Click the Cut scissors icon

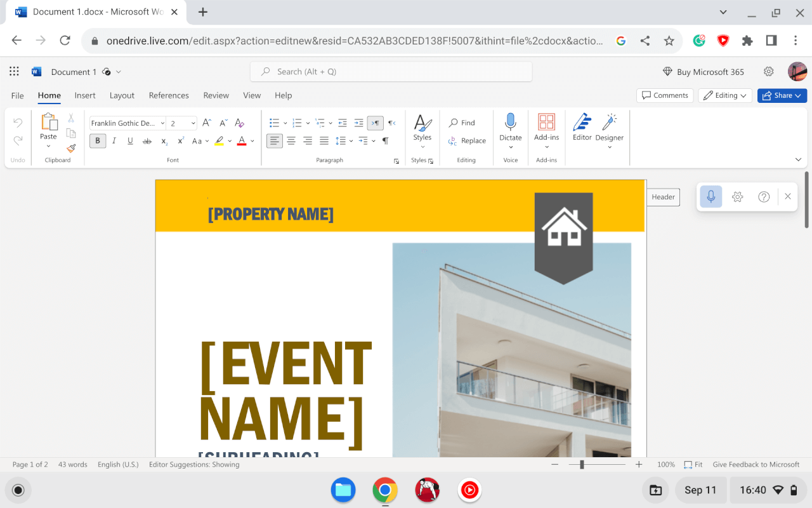pos(71,118)
